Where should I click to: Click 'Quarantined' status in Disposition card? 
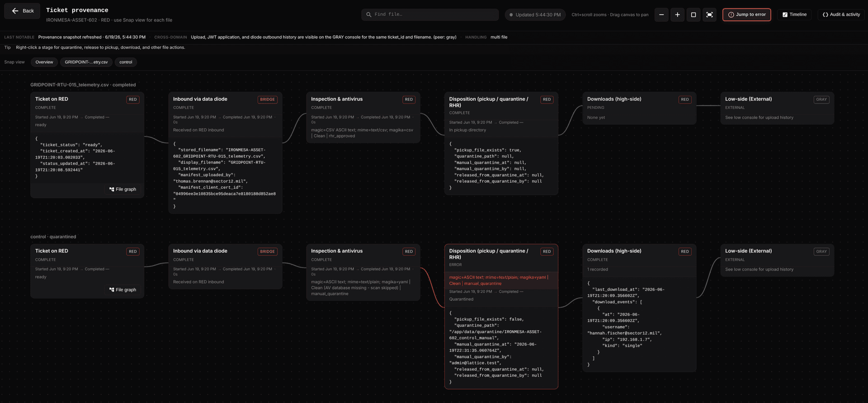[x=461, y=299]
